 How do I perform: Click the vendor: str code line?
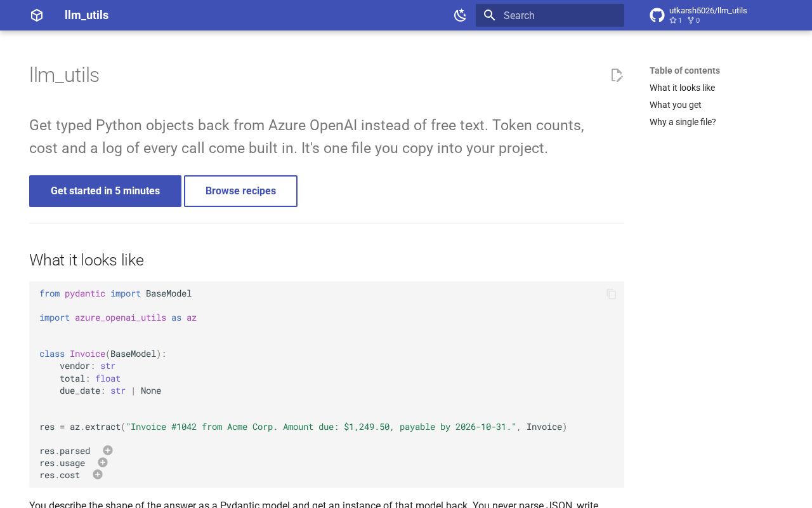click(88, 366)
